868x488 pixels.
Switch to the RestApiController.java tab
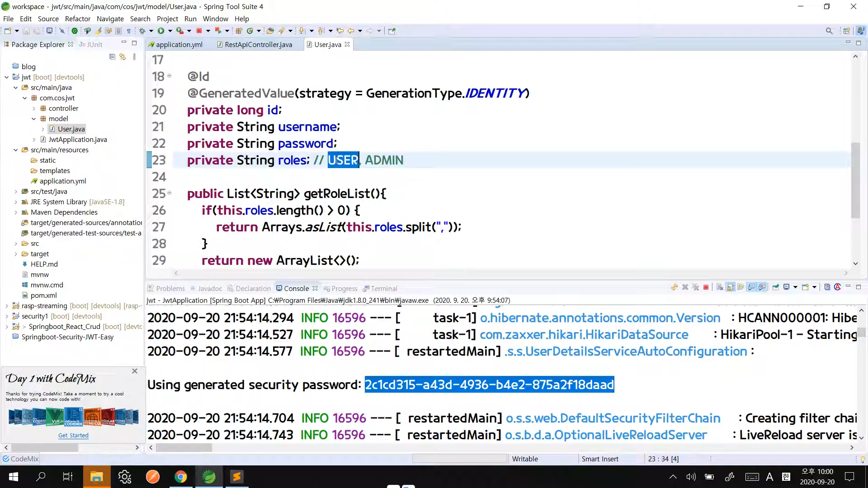[x=258, y=44]
